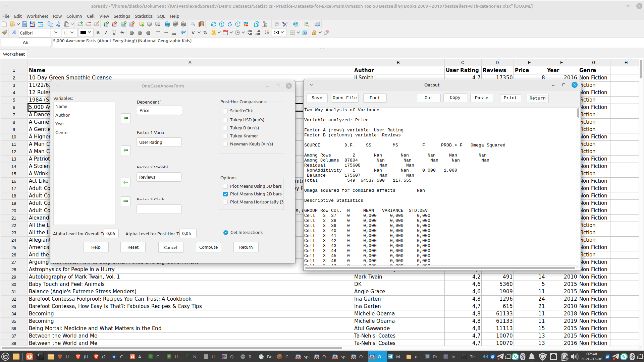Apply italic formatting icon
644x362 pixels.
click(106, 33)
